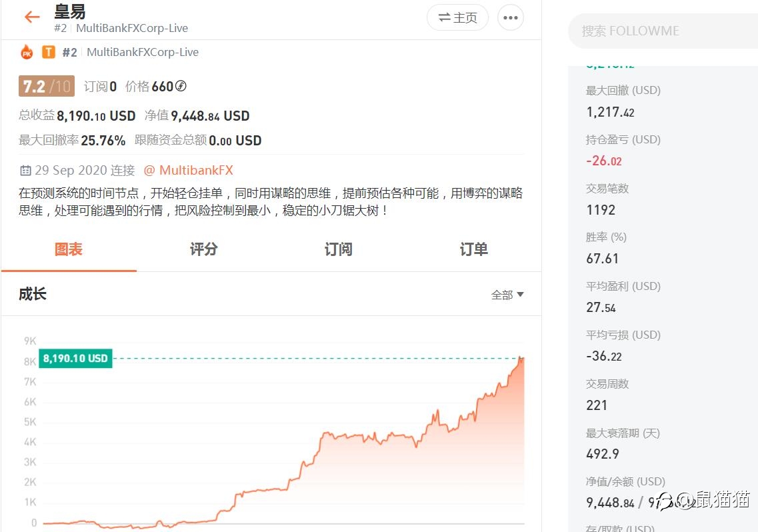Click the price coin icon beside 660
Viewport: 758px width, 532px height.
click(x=180, y=86)
